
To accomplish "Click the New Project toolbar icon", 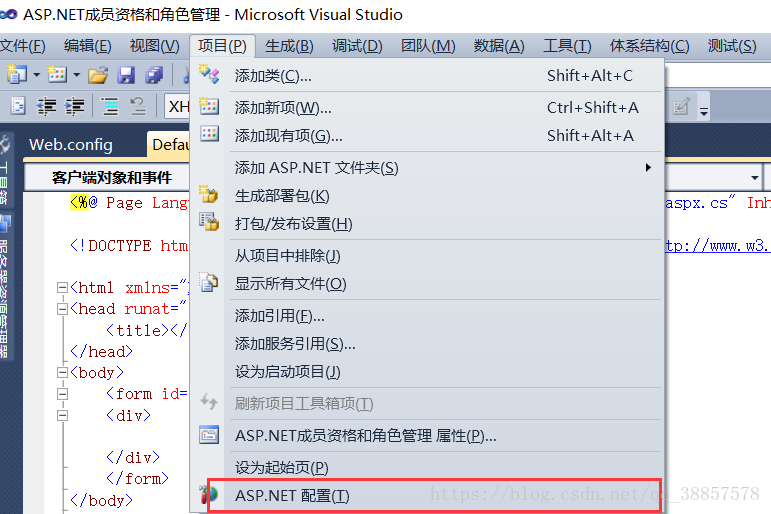I will [x=17, y=75].
